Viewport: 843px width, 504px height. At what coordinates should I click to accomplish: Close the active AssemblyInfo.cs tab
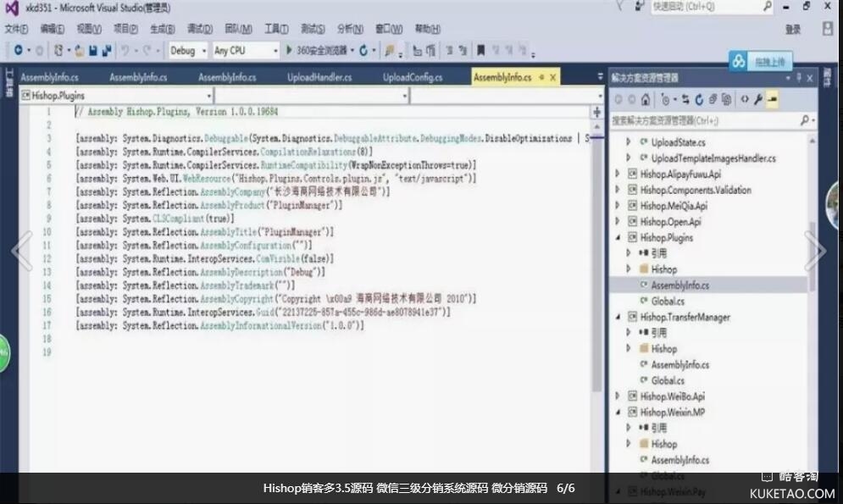coord(552,77)
